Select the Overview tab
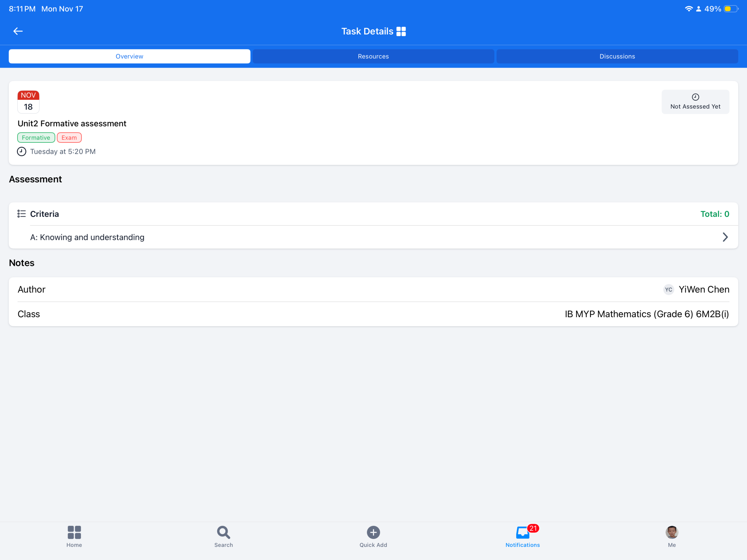747x560 pixels. (129, 56)
